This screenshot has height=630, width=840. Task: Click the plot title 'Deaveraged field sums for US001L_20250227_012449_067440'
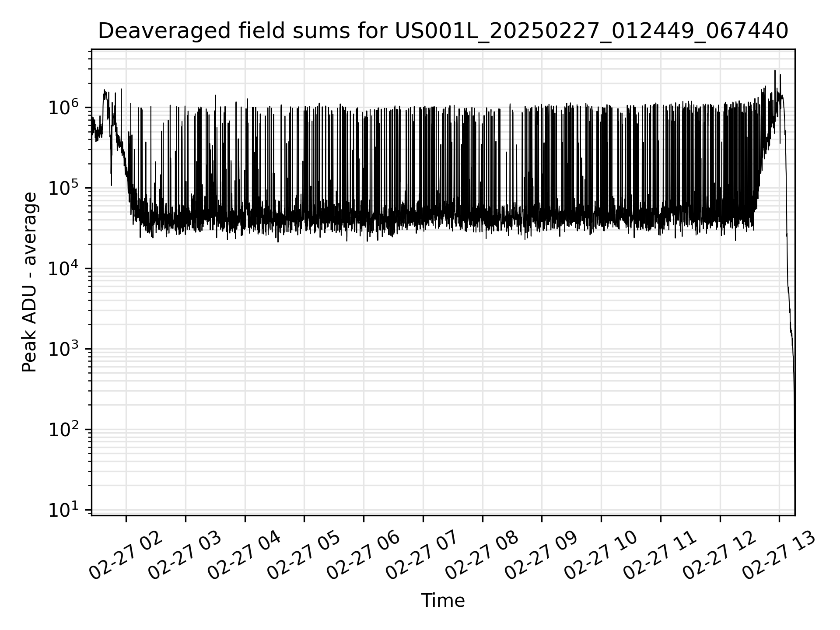[443, 31]
